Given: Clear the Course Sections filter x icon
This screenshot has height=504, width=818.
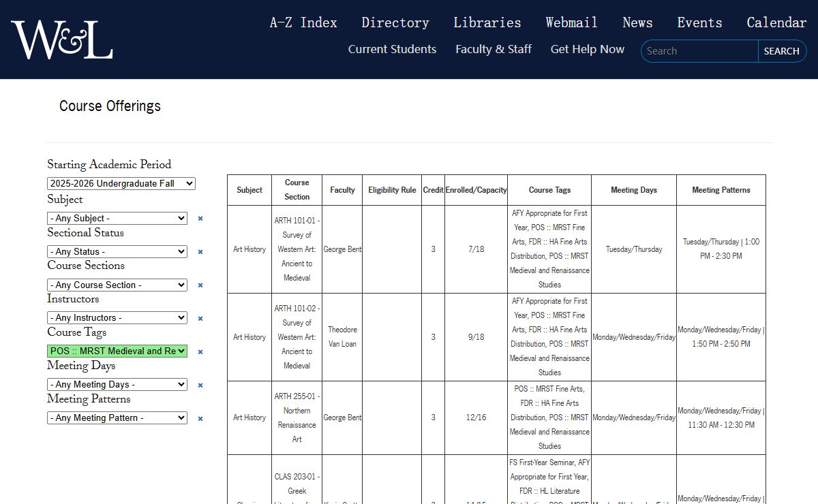Looking at the screenshot, I should (x=200, y=285).
